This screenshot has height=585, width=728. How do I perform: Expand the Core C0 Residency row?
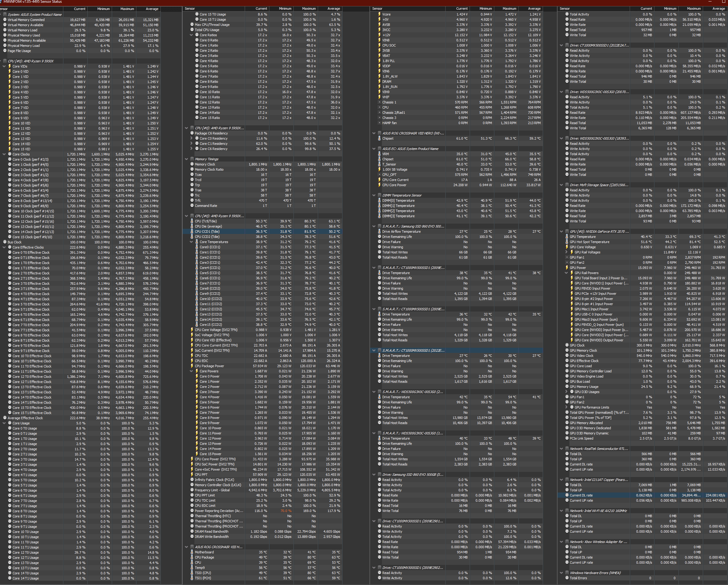pyautogui.click(x=191, y=138)
